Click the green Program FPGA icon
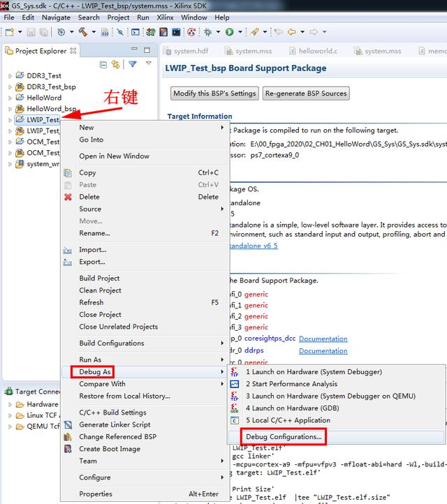This screenshot has height=504, width=447. [x=150, y=32]
